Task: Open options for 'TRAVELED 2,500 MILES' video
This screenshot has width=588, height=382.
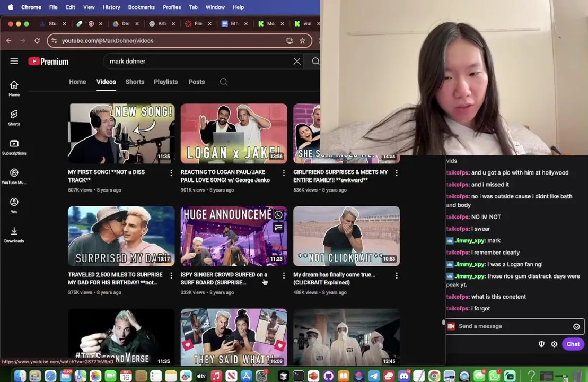Action: point(171,275)
